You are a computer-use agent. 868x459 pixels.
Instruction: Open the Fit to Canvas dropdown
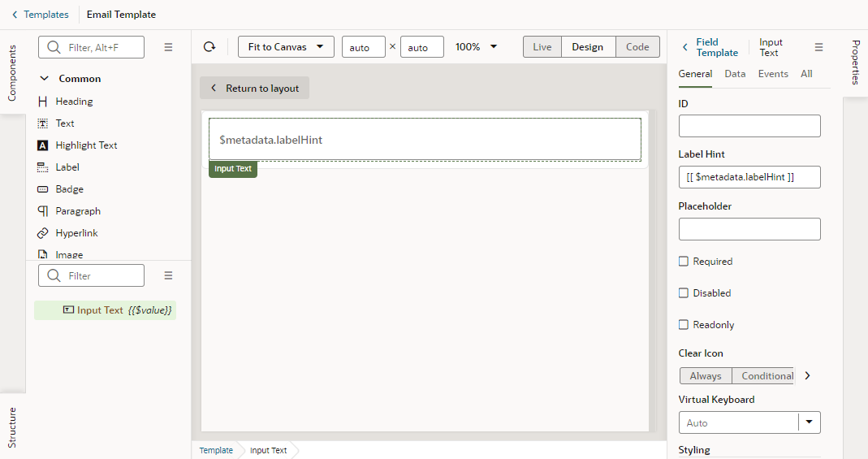[x=286, y=47]
